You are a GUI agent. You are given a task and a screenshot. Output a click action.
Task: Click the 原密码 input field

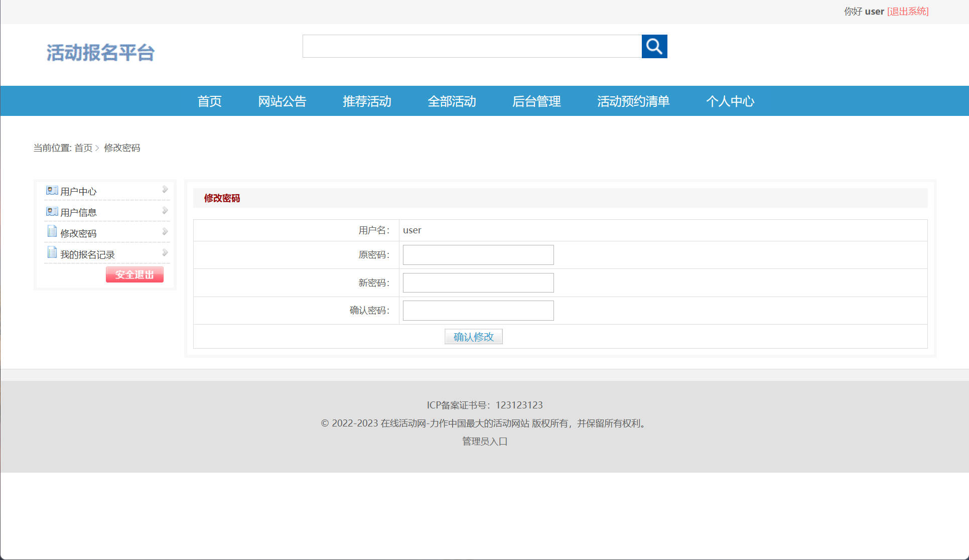pos(477,254)
